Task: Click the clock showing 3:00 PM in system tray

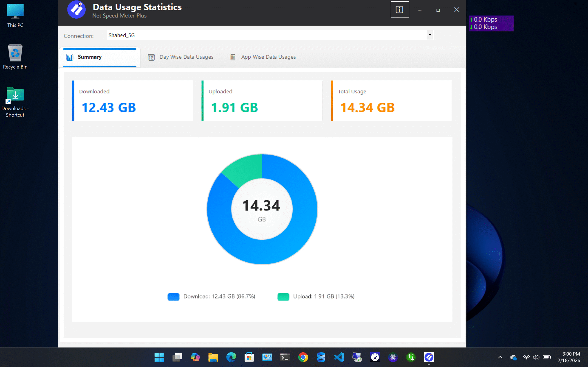Action: coord(571,357)
